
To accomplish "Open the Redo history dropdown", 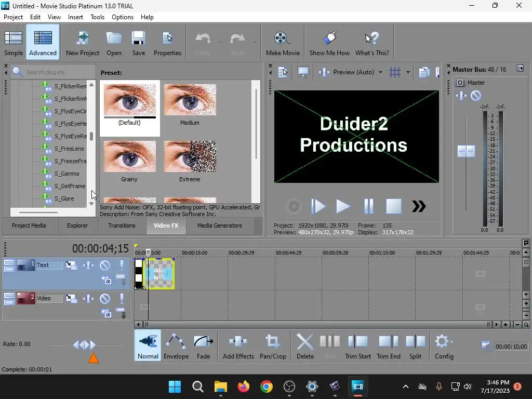I will [255, 42].
